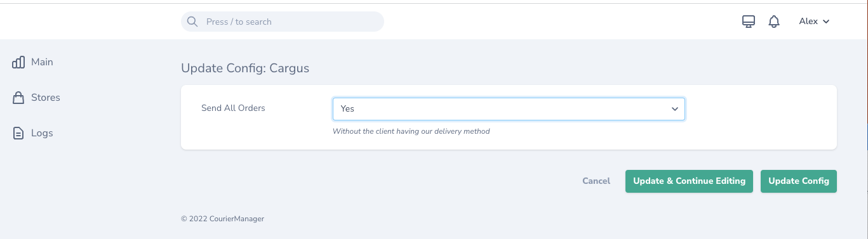
Task: Open the Alex user account menu
Action: [x=814, y=22]
